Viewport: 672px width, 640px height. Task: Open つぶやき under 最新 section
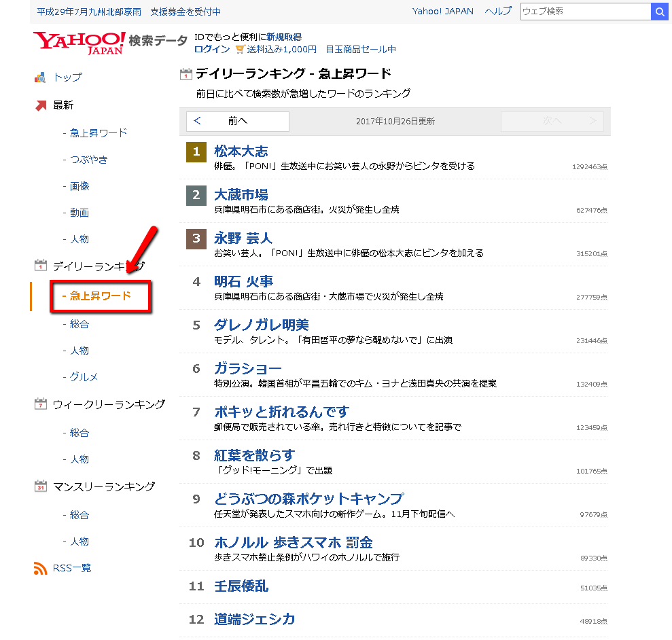88,159
